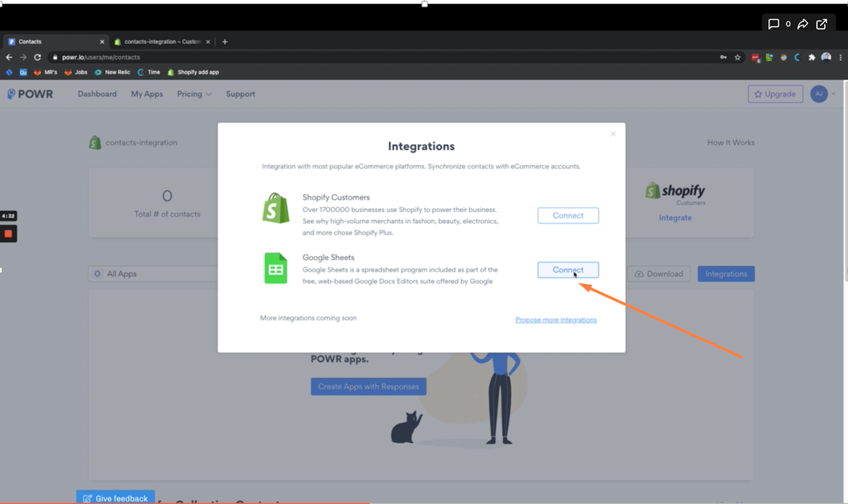Click the How It Works link
Screen dimensions: 848x504
click(731, 143)
